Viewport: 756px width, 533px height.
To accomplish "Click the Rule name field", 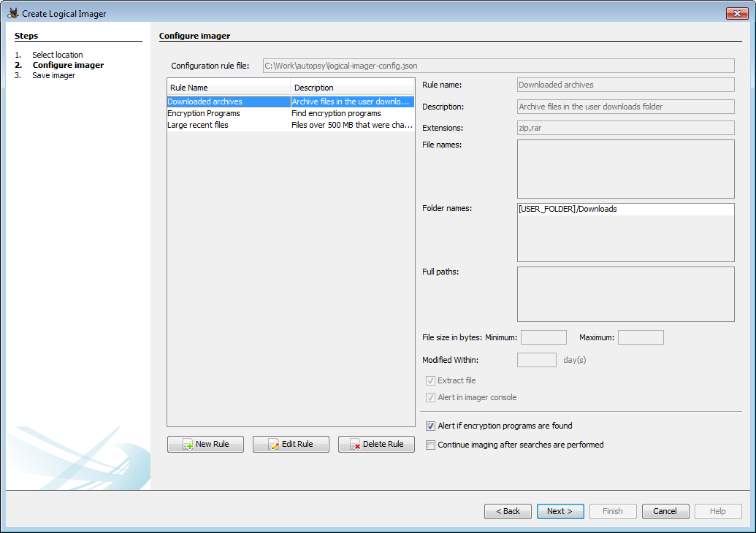I will point(626,85).
